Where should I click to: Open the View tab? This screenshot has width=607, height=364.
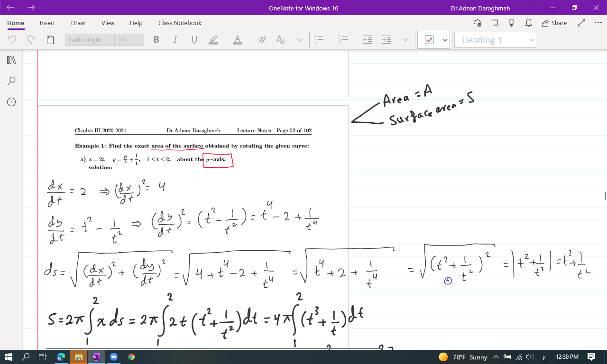pyautogui.click(x=108, y=23)
